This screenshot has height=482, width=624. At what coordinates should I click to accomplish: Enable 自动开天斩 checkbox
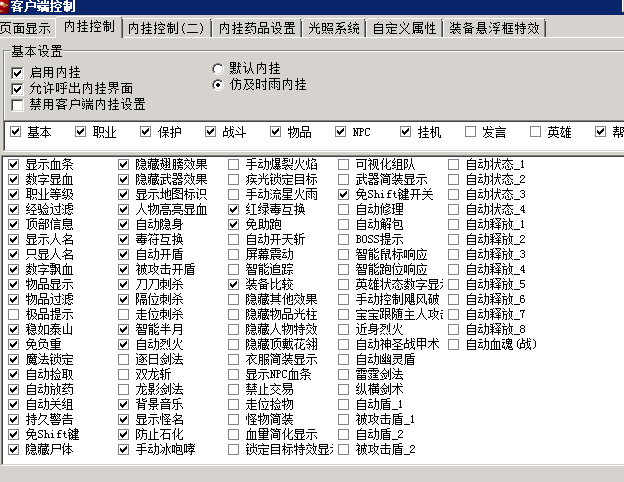pos(233,240)
